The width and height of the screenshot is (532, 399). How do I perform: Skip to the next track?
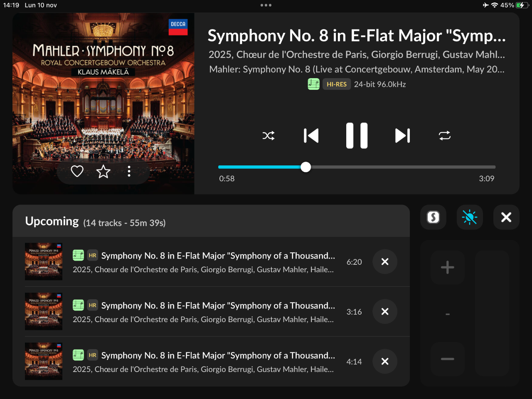tap(402, 135)
